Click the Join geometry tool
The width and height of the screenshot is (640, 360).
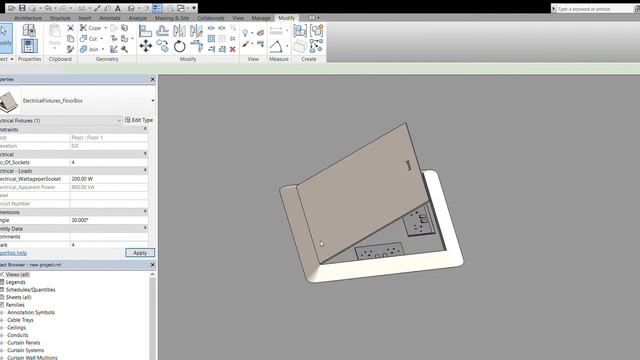89,49
